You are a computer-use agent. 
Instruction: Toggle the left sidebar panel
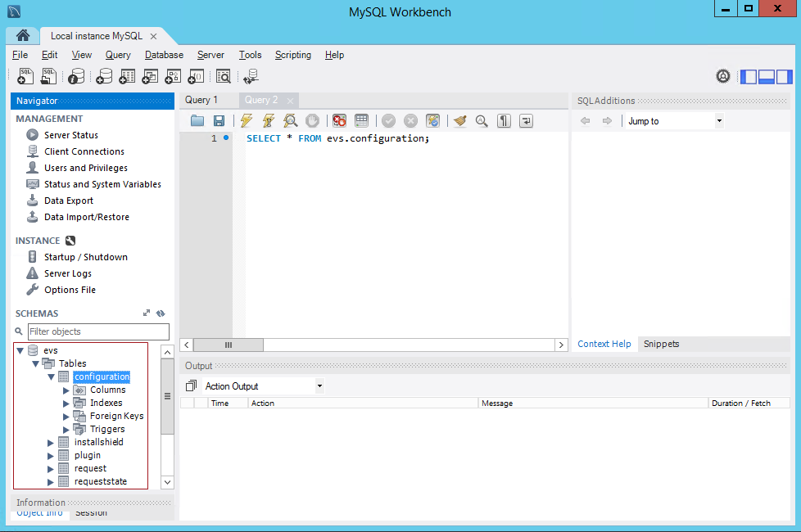click(749, 77)
